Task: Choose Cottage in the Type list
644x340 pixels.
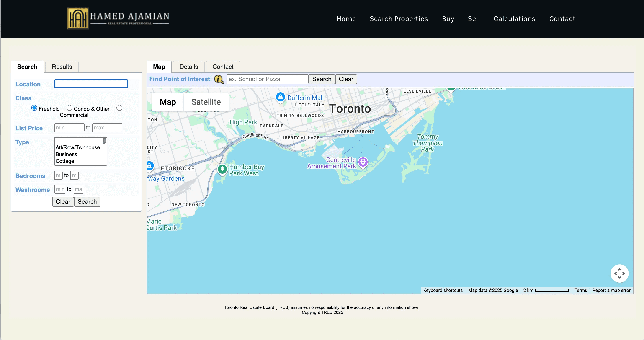Action: click(x=65, y=161)
